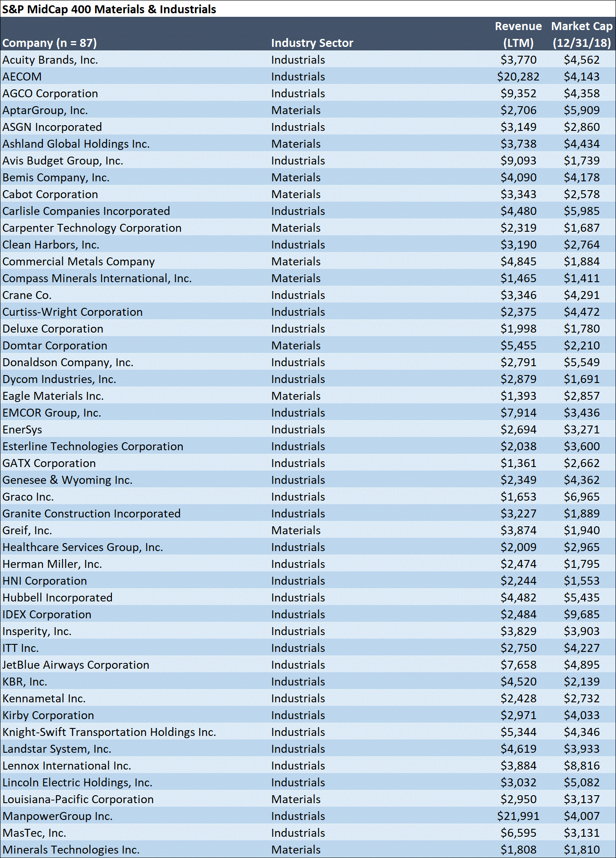This screenshot has height=858, width=616.
Task: Select the 'S&P MidCap 400 Materials & Industrials' title
Action: click(x=109, y=9)
